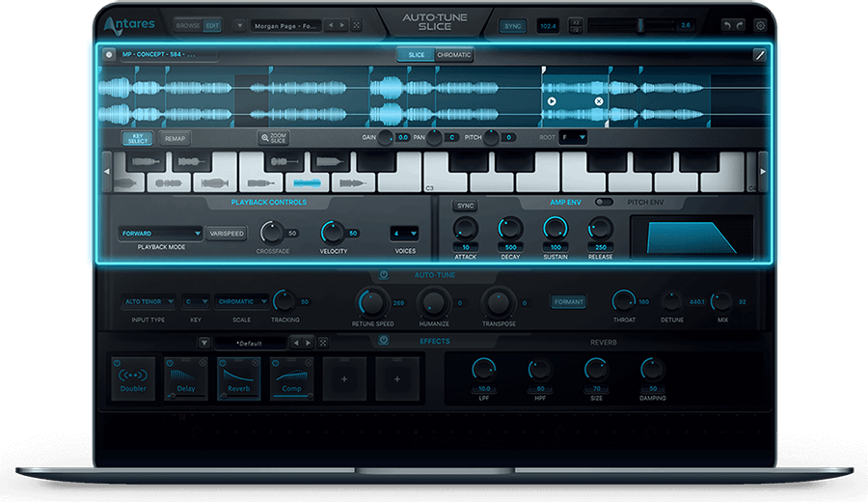The width and height of the screenshot is (868, 502).
Task: Delete selected slice with X icon
Action: click(x=599, y=101)
